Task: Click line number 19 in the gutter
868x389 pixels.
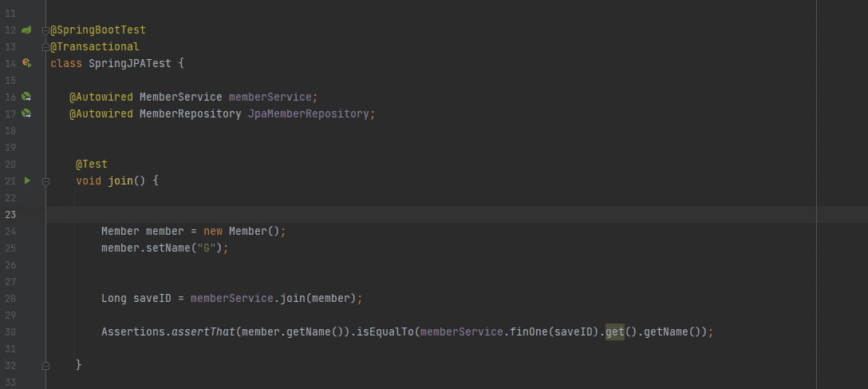Action: tap(10, 148)
